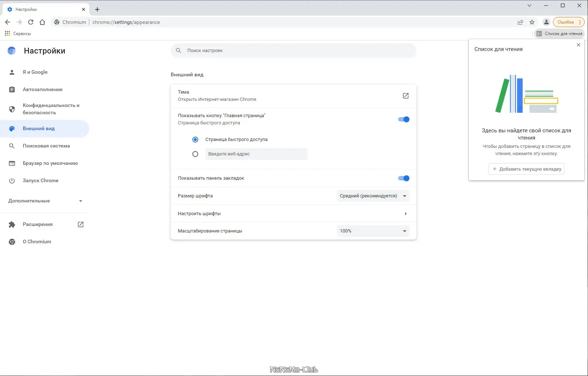Open Конфиденциальность и безопасность section

[x=44, y=109]
